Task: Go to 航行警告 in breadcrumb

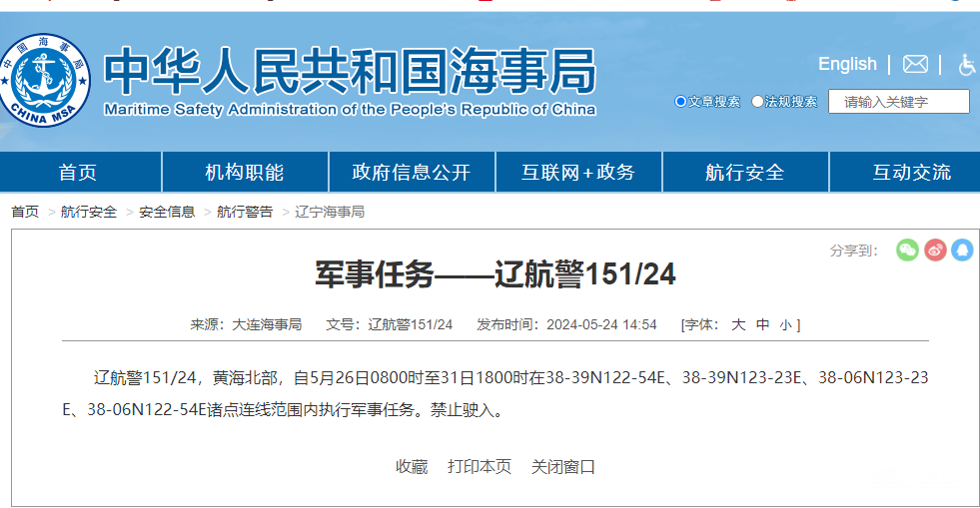Action: tap(245, 213)
